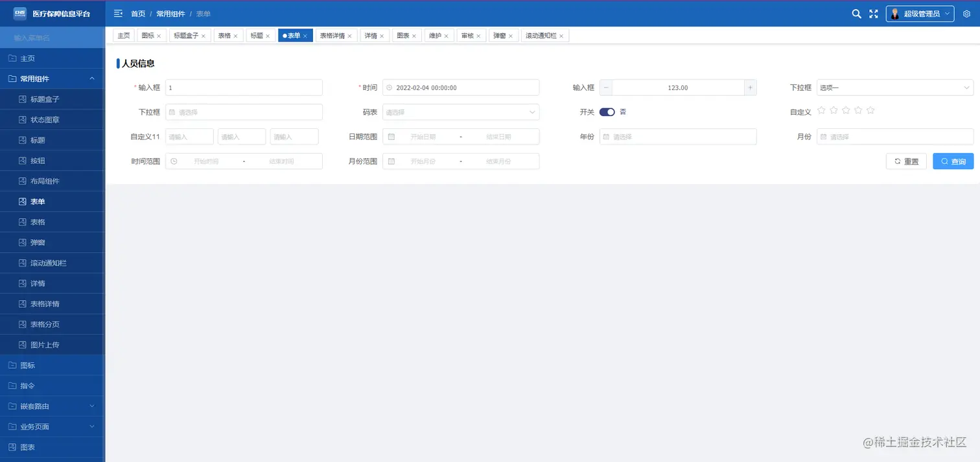Close the 弹窗 tab via x

(510, 36)
